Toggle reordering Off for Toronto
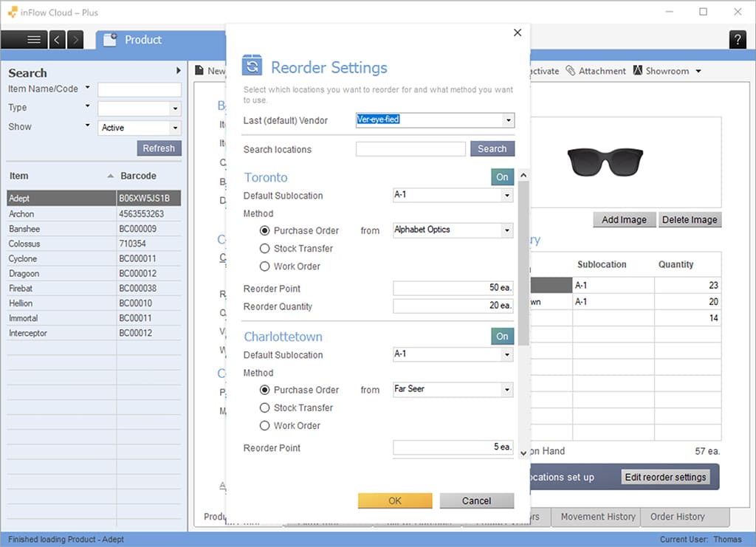756x547 pixels. [502, 177]
